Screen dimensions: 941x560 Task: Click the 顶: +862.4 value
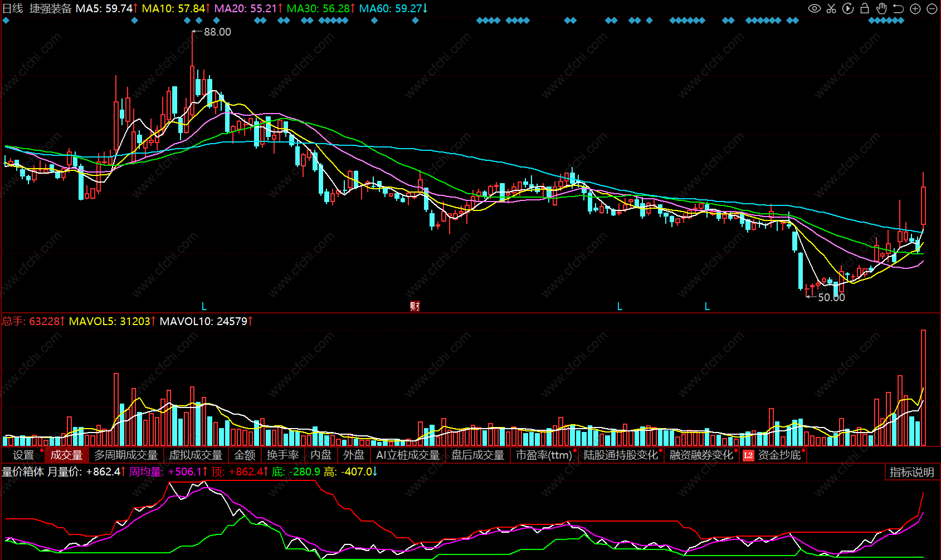click(x=240, y=472)
